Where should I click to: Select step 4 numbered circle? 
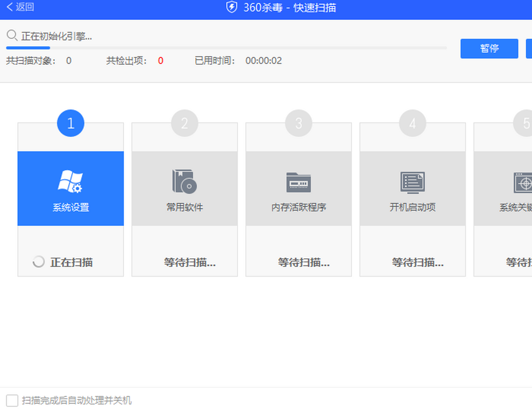pos(412,123)
